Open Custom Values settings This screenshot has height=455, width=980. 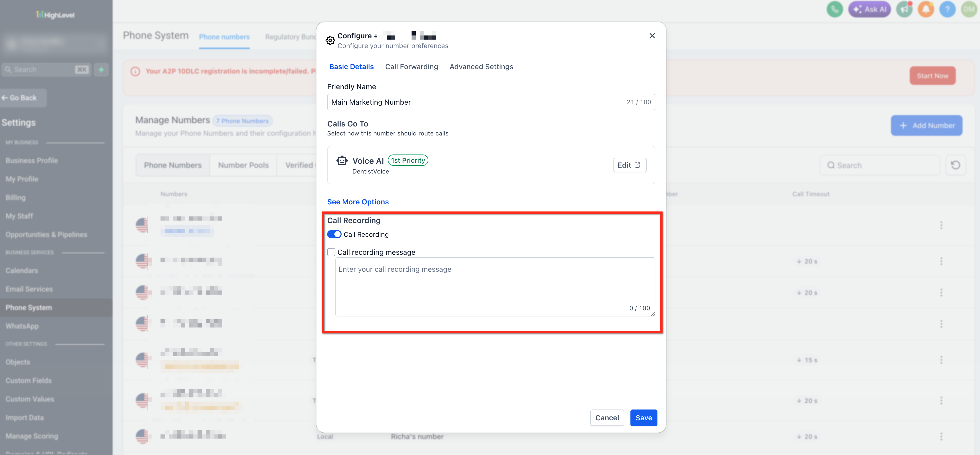[30, 399]
